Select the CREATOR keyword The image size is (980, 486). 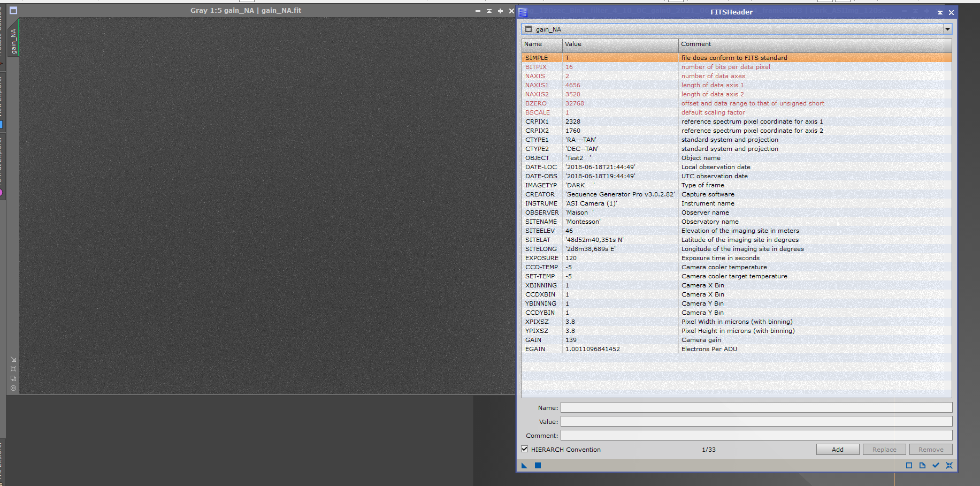click(540, 194)
